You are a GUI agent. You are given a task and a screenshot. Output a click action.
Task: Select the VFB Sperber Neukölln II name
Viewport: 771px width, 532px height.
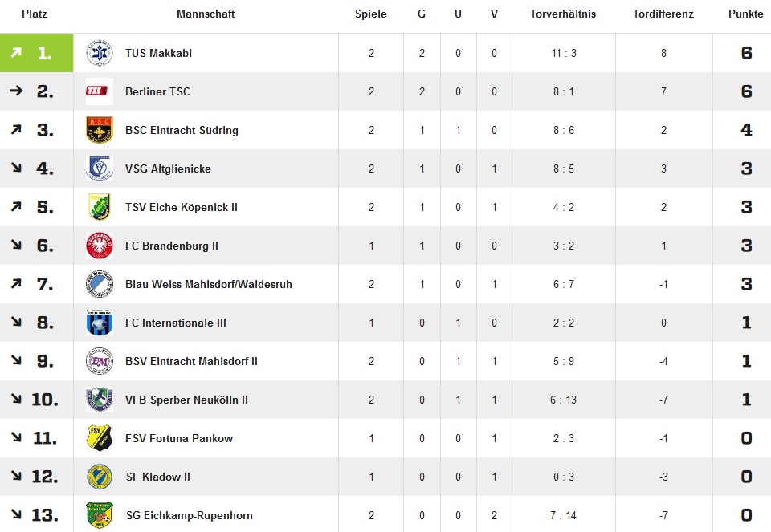(x=186, y=400)
